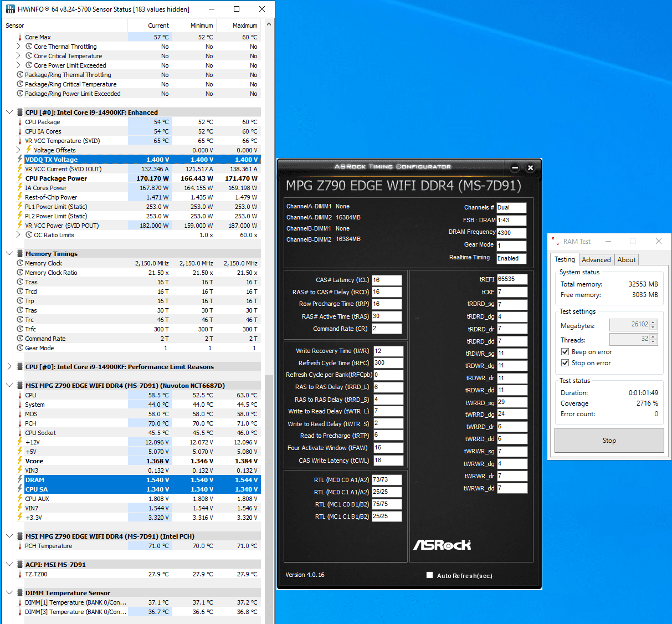
Task: Click the thermometer icon beside PCH Temperature
Action: click(20, 546)
